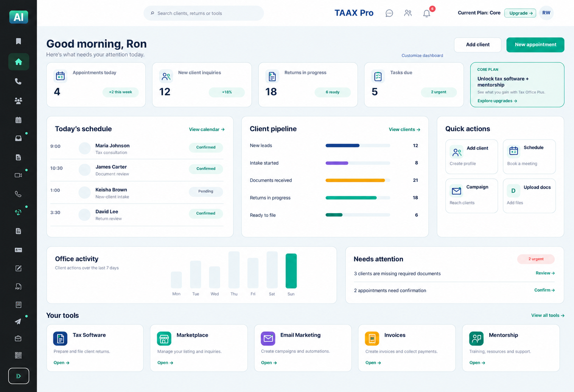Viewport: 574px width, 392px height.
Task: Click the Invoices tool icon
Action: (372, 339)
